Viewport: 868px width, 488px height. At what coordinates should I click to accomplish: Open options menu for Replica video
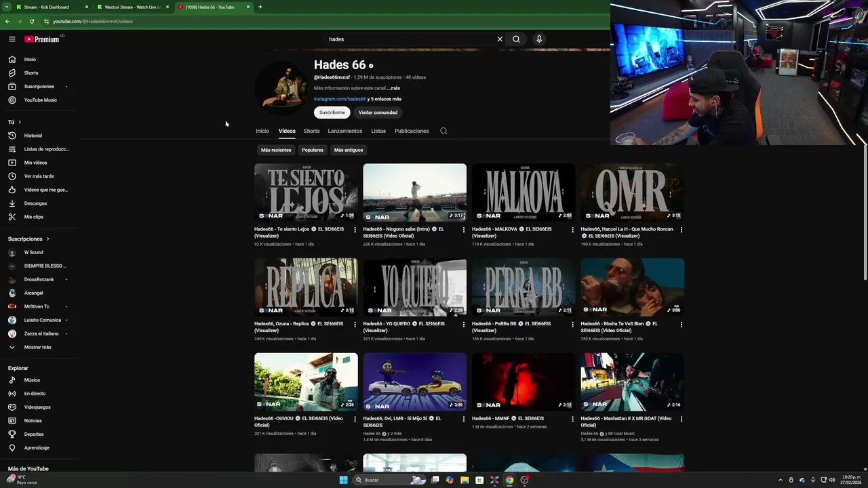click(x=355, y=325)
